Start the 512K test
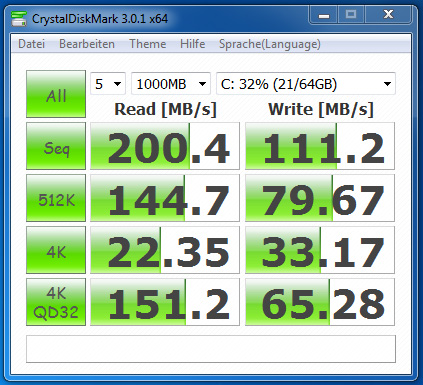The height and width of the screenshot is (385, 423). pos(56,198)
